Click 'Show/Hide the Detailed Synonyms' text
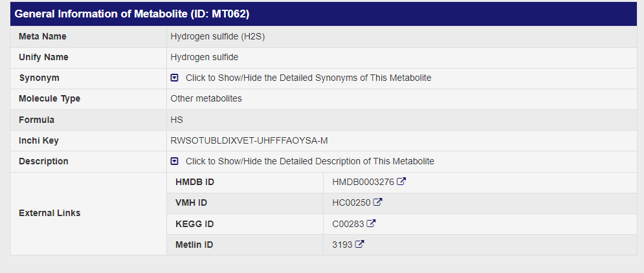 pos(308,78)
